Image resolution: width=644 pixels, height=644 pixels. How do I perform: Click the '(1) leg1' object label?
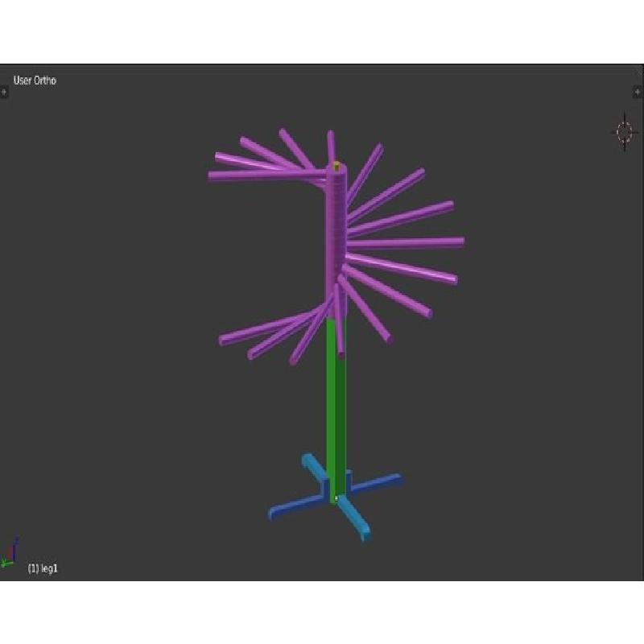pyautogui.click(x=43, y=568)
